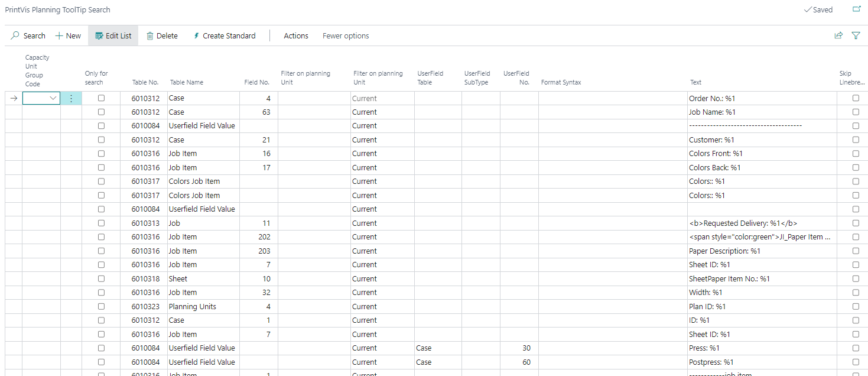Click the Share icon in the toolbar
The image size is (868, 376).
tap(838, 35)
